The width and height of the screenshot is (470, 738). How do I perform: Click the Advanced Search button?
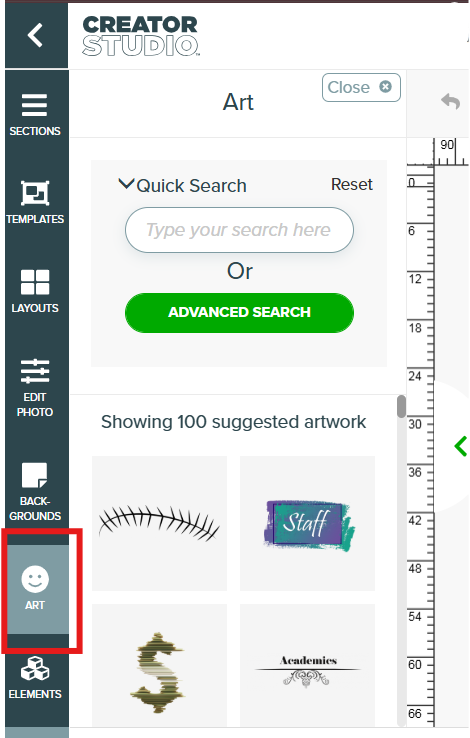pyautogui.click(x=239, y=313)
